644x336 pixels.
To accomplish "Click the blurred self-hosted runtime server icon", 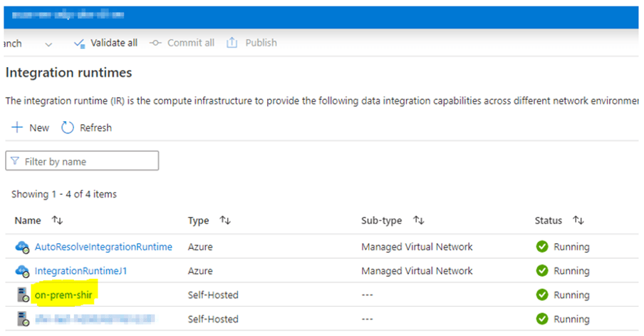I will click(x=22, y=319).
